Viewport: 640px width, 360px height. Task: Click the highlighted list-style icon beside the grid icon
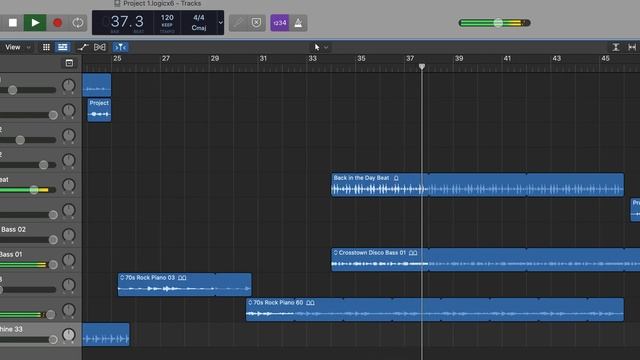pos(62,47)
